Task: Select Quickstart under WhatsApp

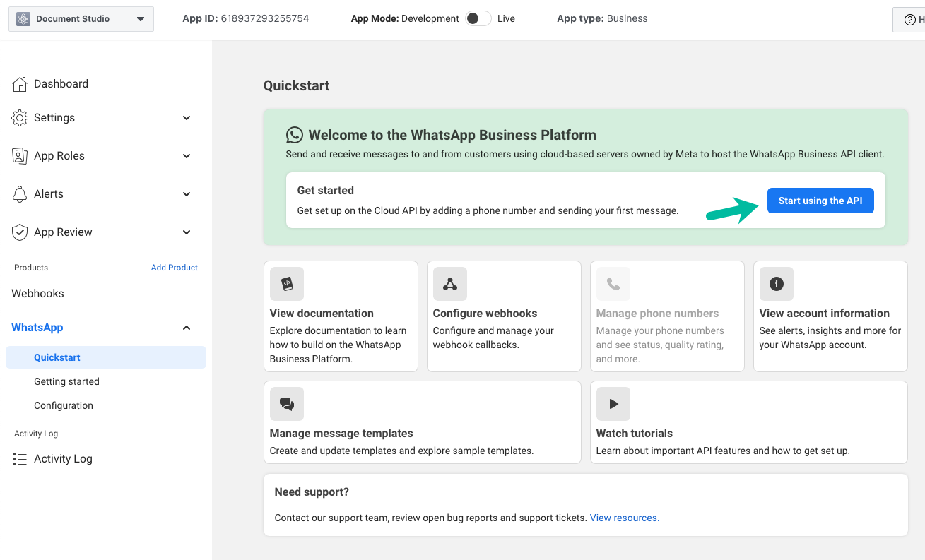Action: click(106, 357)
